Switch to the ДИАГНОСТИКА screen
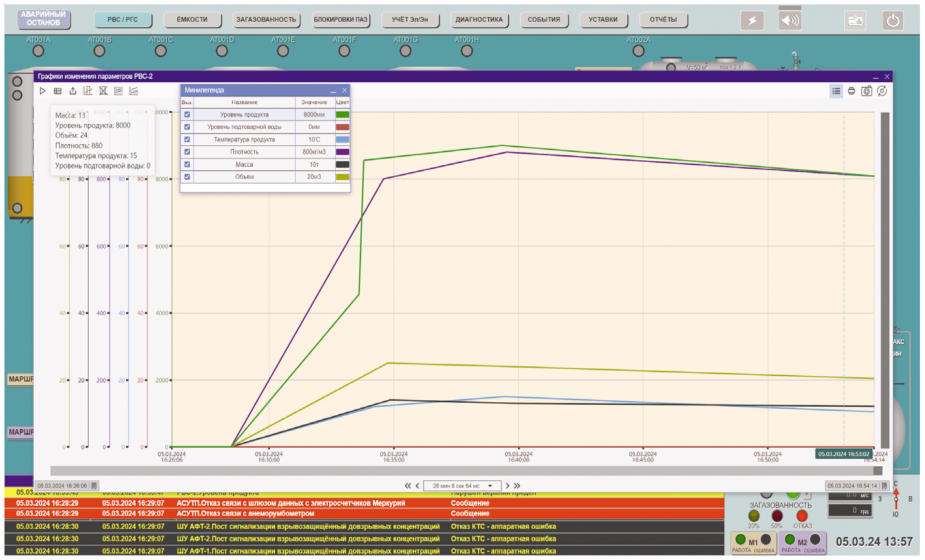 tap(479, 20)
